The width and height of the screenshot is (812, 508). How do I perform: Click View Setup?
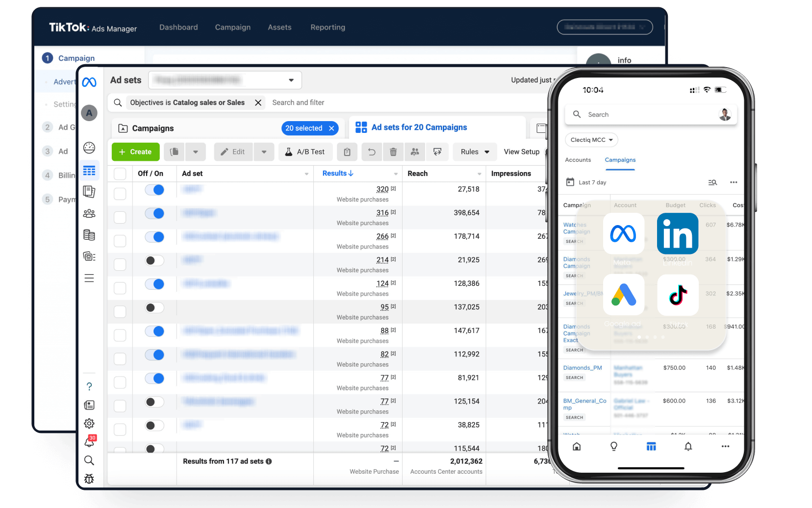(522, 152)
